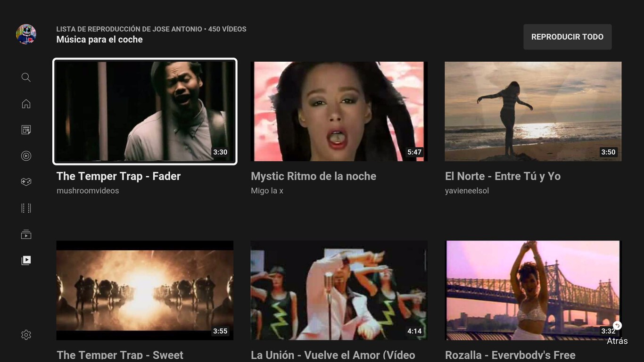The image size is (644, 362).
Task: Click title 'The Temper Trap - Sweet'
Action: click(x=120, y=355)
